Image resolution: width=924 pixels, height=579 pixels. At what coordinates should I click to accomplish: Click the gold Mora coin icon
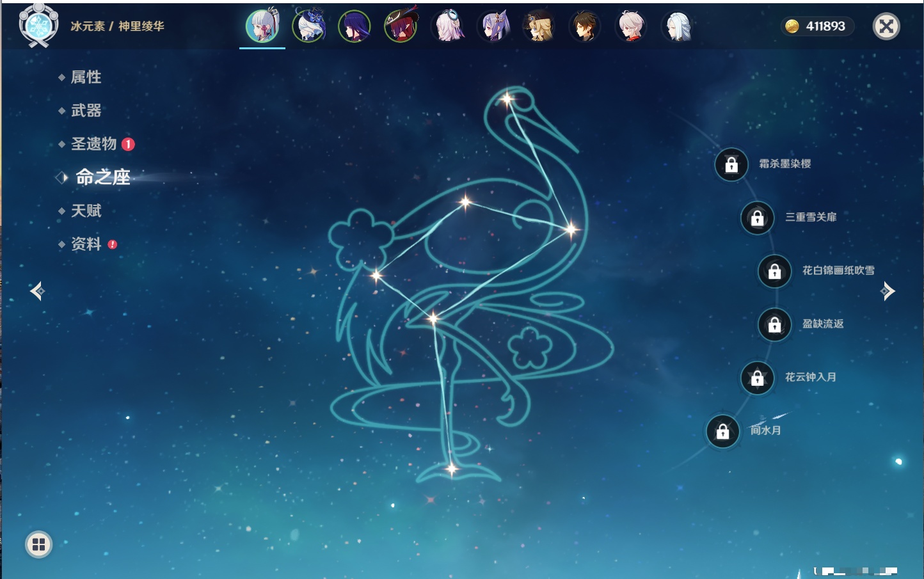pos(792,26)
